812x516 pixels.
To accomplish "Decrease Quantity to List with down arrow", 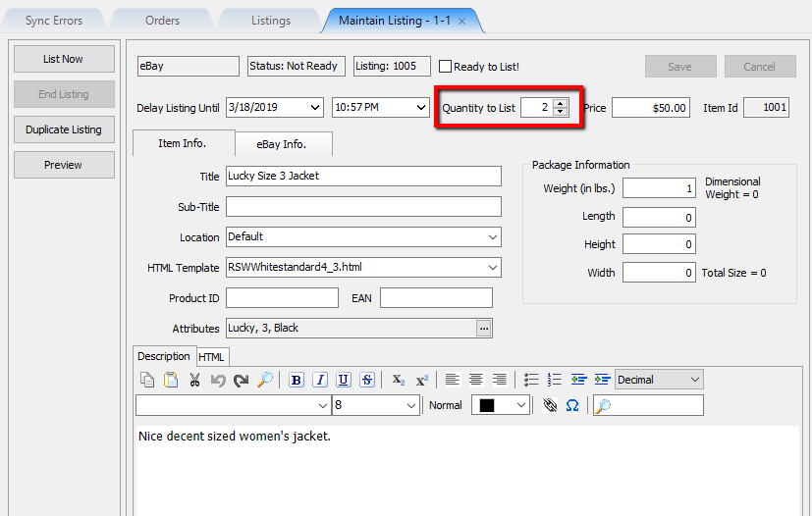I will click(560, 111).
